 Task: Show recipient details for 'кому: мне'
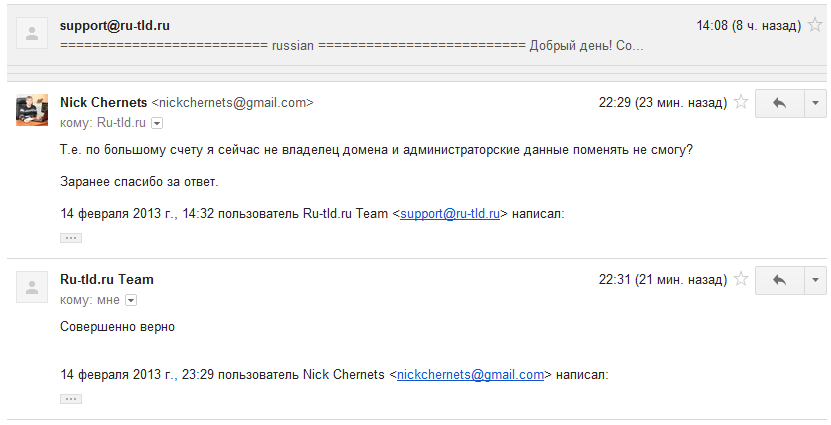[131, 300]
